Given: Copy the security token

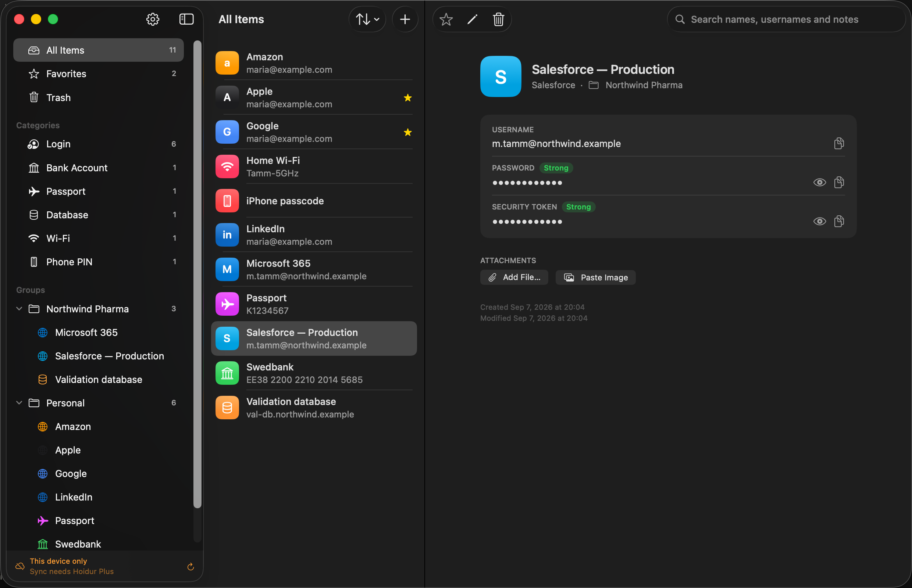Looking at the screenshot, I should tap(839, 222).
